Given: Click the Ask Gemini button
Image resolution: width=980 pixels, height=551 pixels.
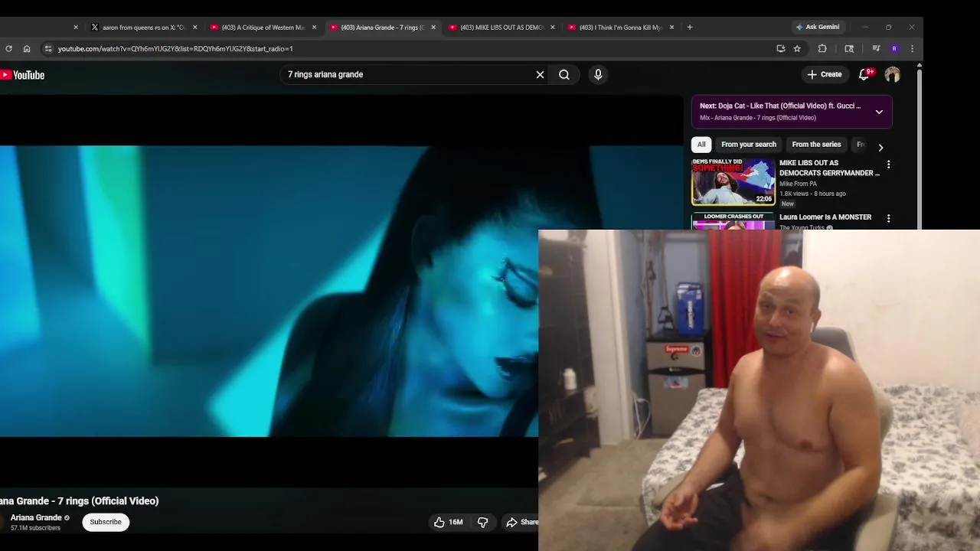Looking at the screenshot, I should coord(818,27).
